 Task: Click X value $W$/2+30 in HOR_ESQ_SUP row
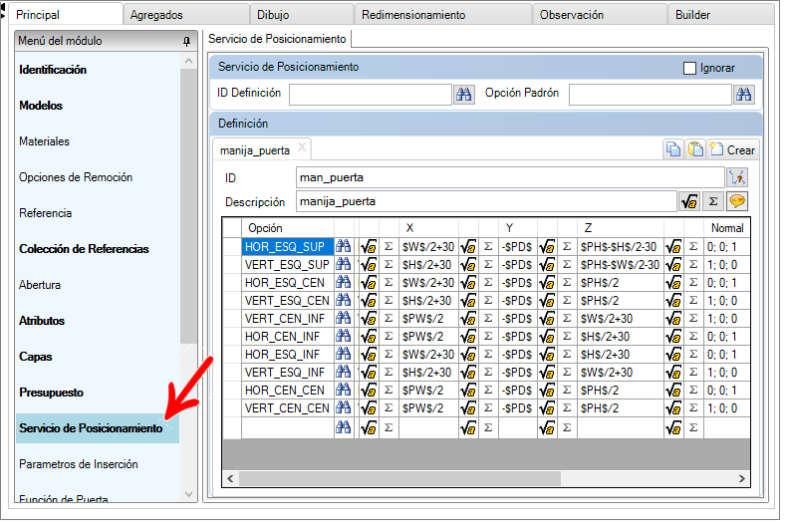(x=428, y=247)
